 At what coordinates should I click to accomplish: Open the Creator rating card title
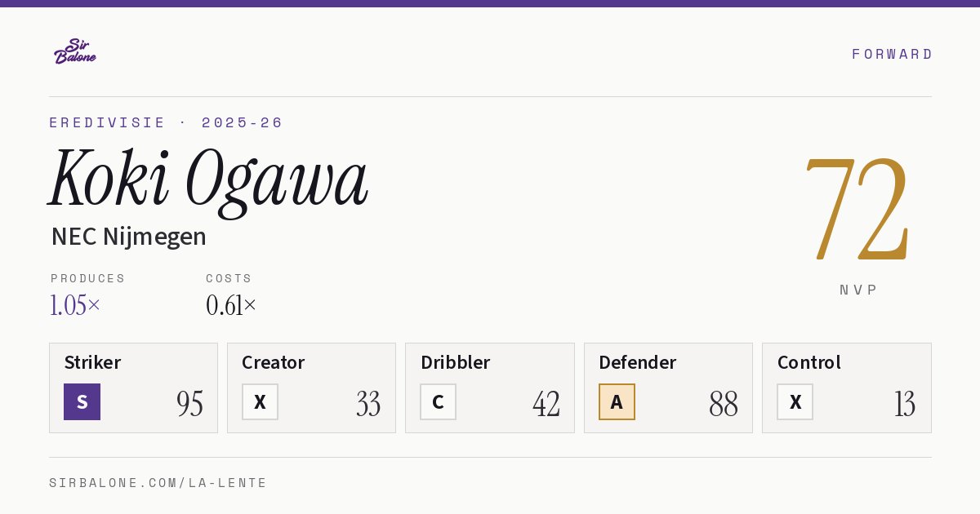pos(273,362)
